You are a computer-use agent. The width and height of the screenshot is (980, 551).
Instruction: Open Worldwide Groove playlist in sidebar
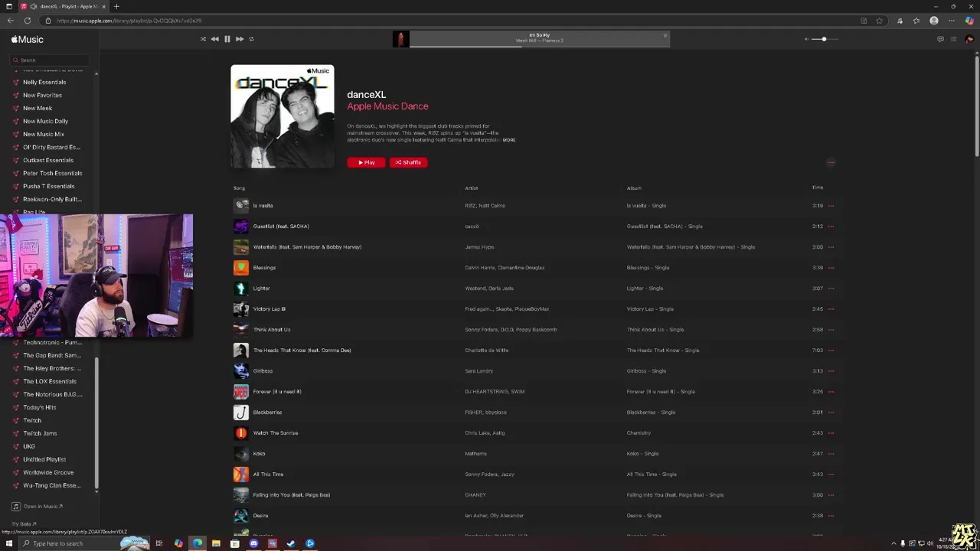[48, 472]
